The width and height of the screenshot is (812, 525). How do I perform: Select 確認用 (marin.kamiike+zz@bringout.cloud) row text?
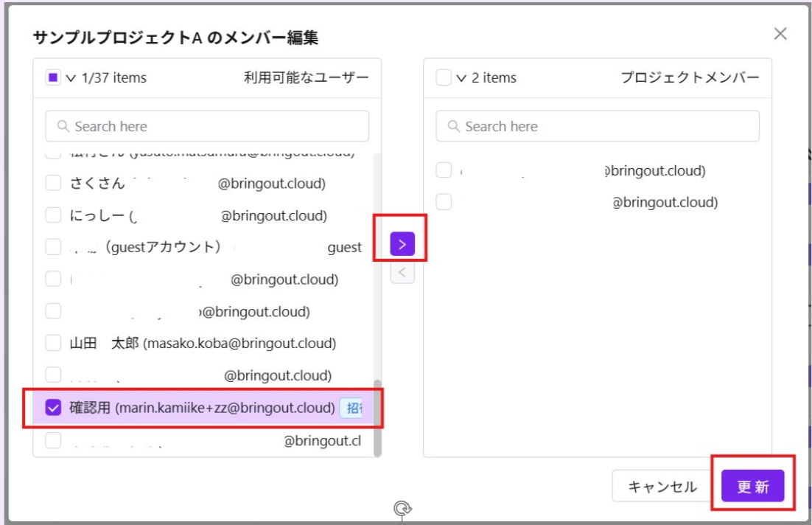(202, 408)
